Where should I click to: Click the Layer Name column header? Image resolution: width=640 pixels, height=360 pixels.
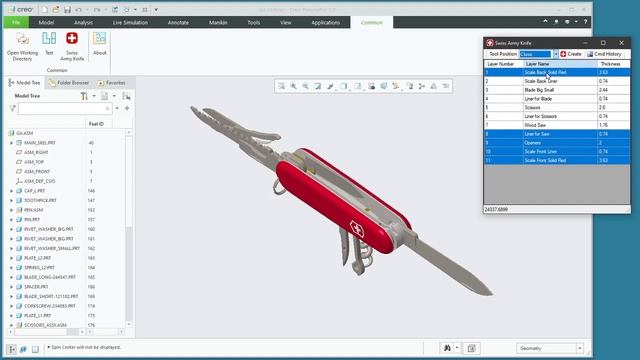(560, 64)
